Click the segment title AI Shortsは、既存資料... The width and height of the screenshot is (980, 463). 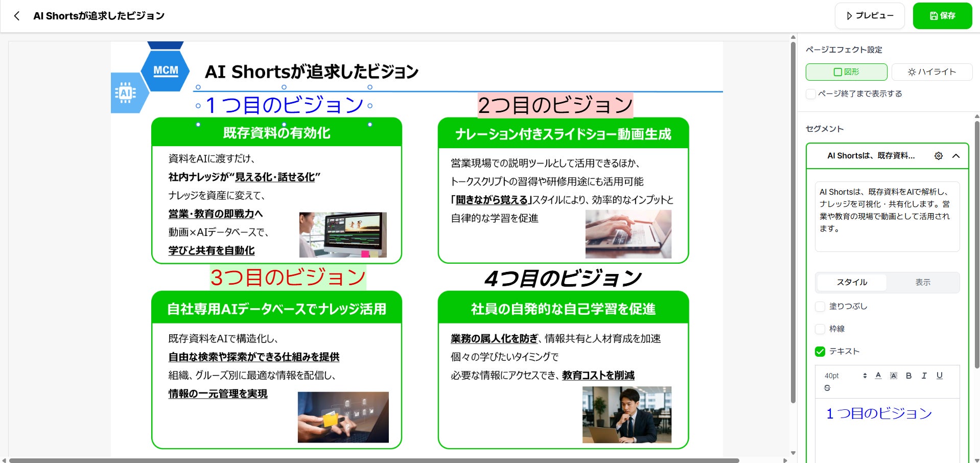871,156
